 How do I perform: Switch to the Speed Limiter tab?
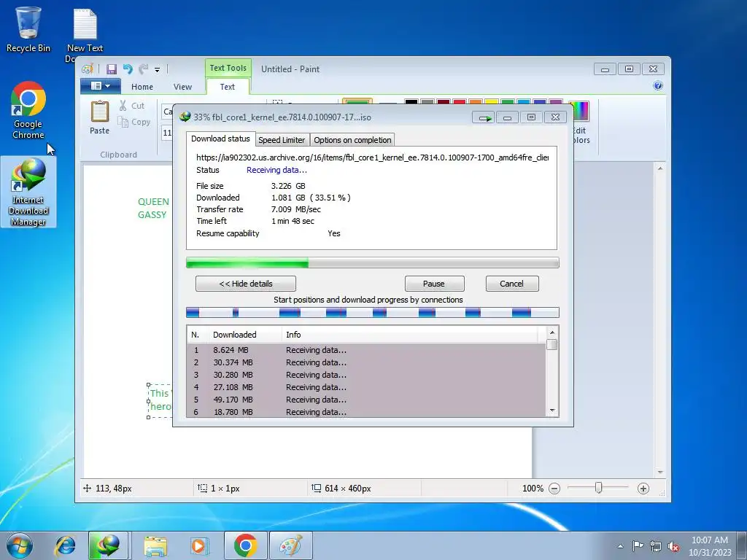[282, 140]
